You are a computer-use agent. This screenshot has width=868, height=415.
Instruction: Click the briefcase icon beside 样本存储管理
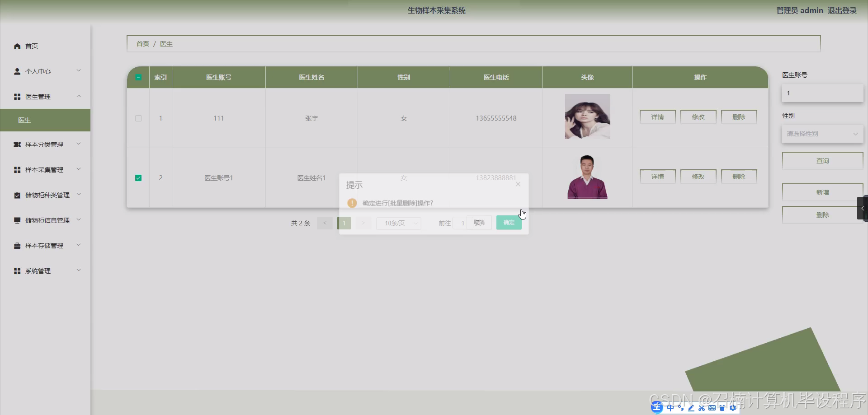[17, 246]
